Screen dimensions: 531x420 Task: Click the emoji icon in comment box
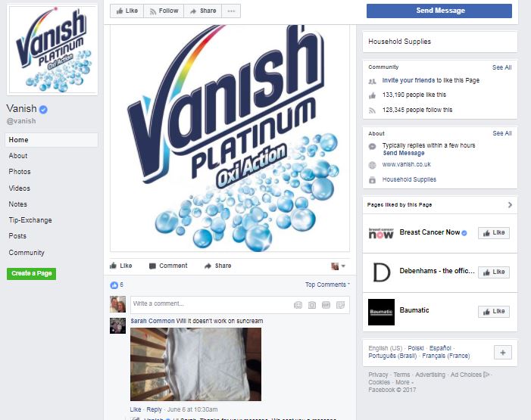[298, 305]
